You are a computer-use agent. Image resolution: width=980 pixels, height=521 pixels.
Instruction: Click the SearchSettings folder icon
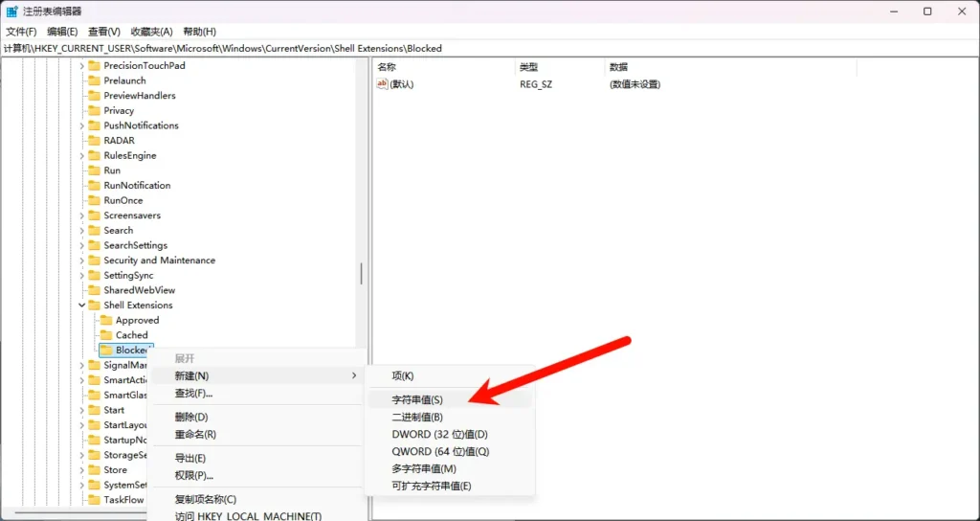pos(94,246)
